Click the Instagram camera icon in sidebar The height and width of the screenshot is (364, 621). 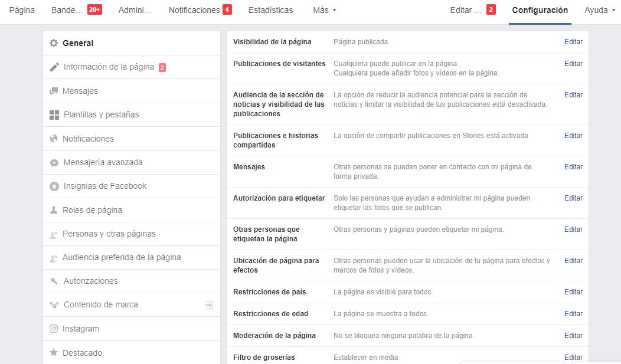[x=54, y=329]
